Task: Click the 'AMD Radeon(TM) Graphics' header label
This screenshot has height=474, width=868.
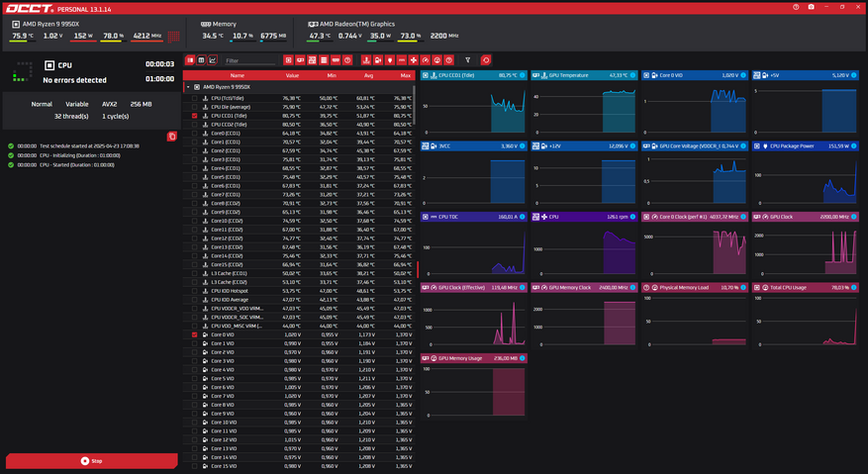Action: tap(357, 24)
